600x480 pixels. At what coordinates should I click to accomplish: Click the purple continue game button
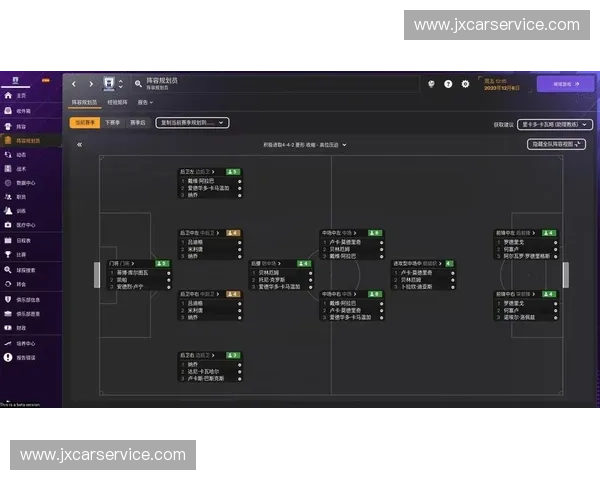click(558, 84)
